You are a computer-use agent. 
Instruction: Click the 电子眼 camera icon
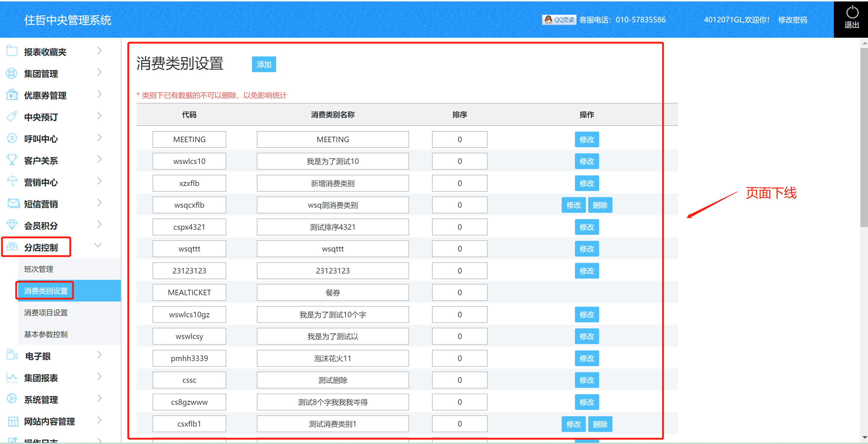click(12, 355)
